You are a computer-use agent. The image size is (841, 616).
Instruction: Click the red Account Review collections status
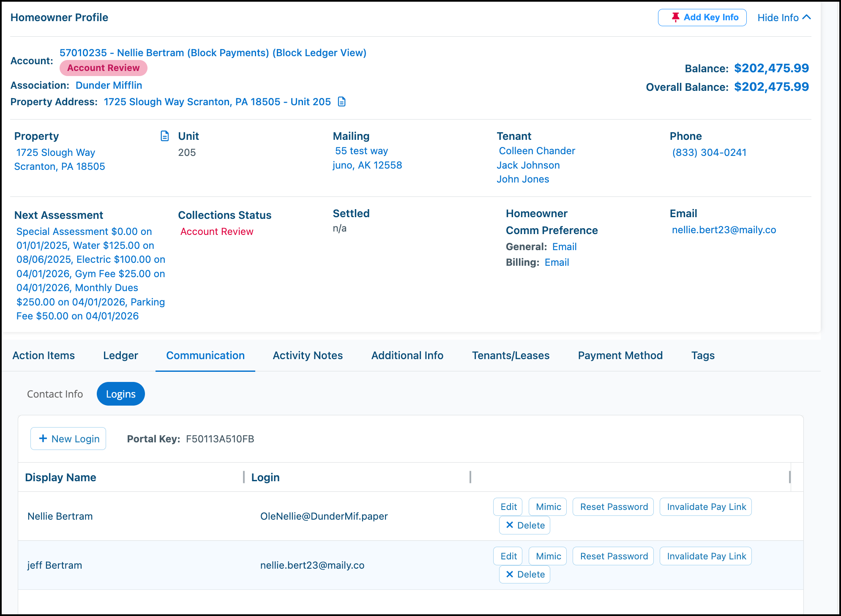coord(217,232)
